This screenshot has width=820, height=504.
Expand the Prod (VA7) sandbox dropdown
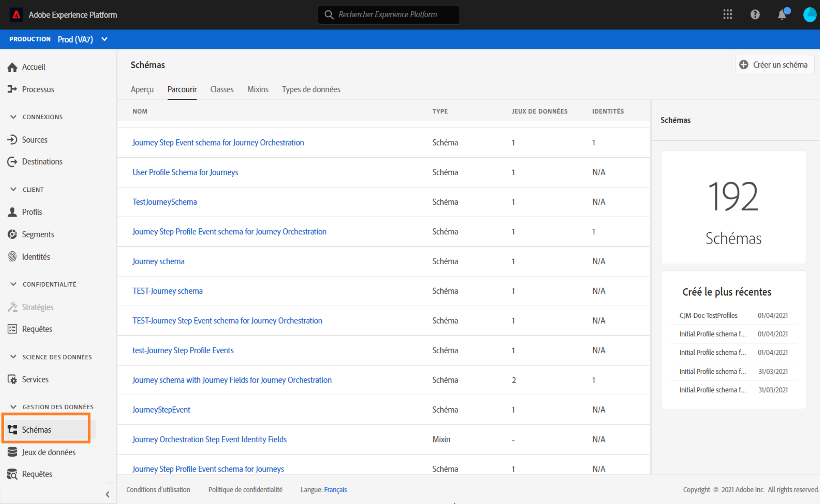click(104, 39)
